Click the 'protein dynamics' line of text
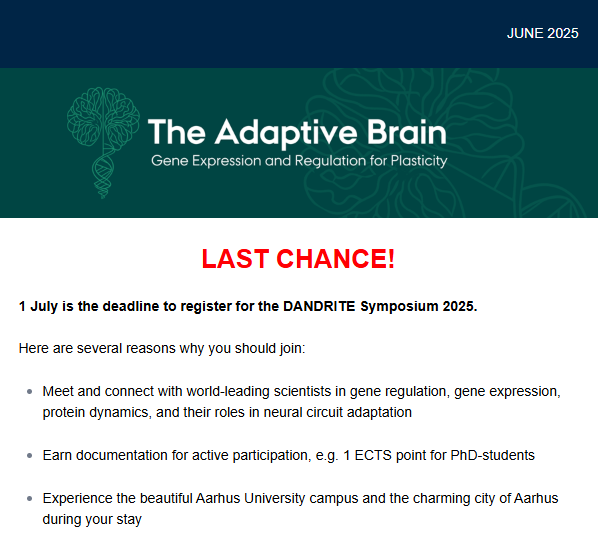598x547 pixels. point(227,413)
